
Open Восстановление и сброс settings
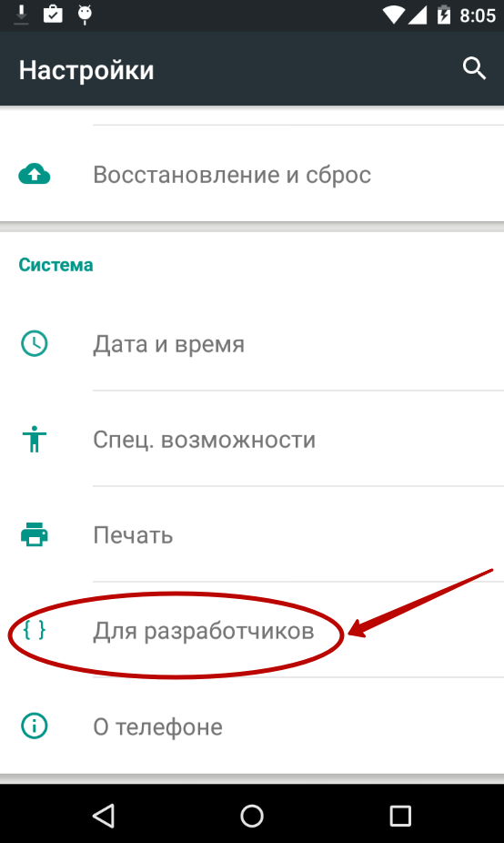(x=252, y=174)
